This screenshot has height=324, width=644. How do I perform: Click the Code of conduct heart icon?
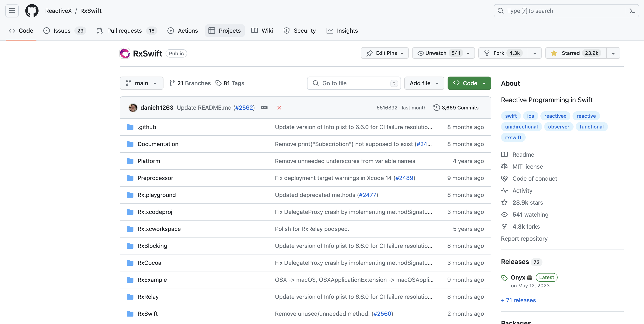pos(504,179)
